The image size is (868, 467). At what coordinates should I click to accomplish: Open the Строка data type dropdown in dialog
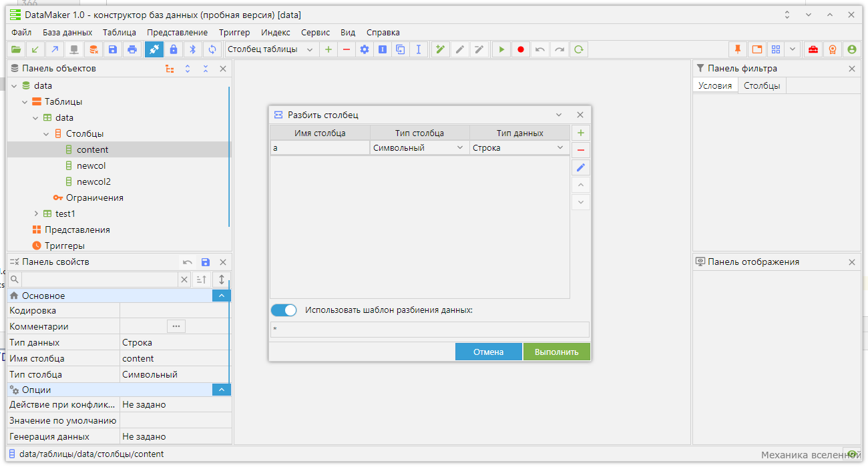pos(519,147)
